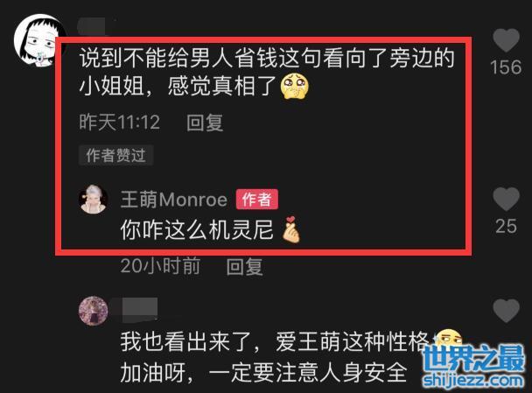532x393 pixels.
Task: Tap the red 作者 badge
Action: (257, 200)
